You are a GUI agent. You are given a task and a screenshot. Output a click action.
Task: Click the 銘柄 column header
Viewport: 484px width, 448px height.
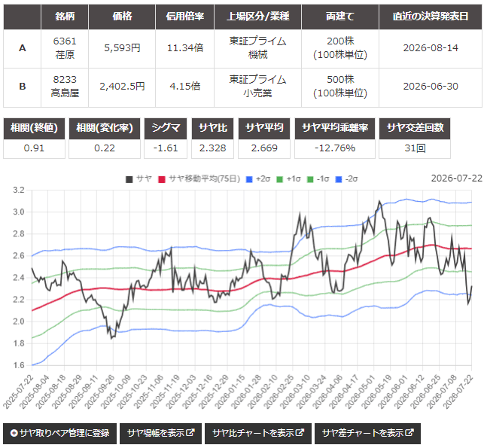65,17
